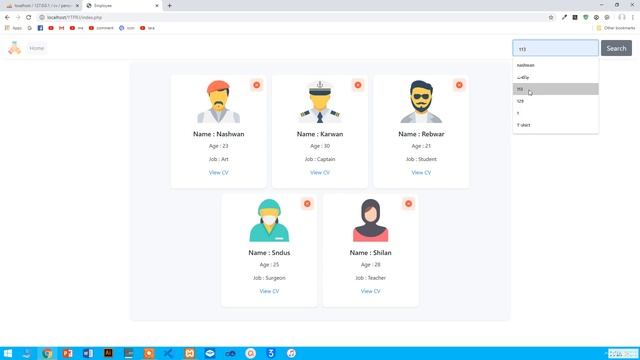Image resolution: width=640 pixels, height=360 pixels.
Task: Open the last YouTube bookmark after icon
Action: point(147,28)
